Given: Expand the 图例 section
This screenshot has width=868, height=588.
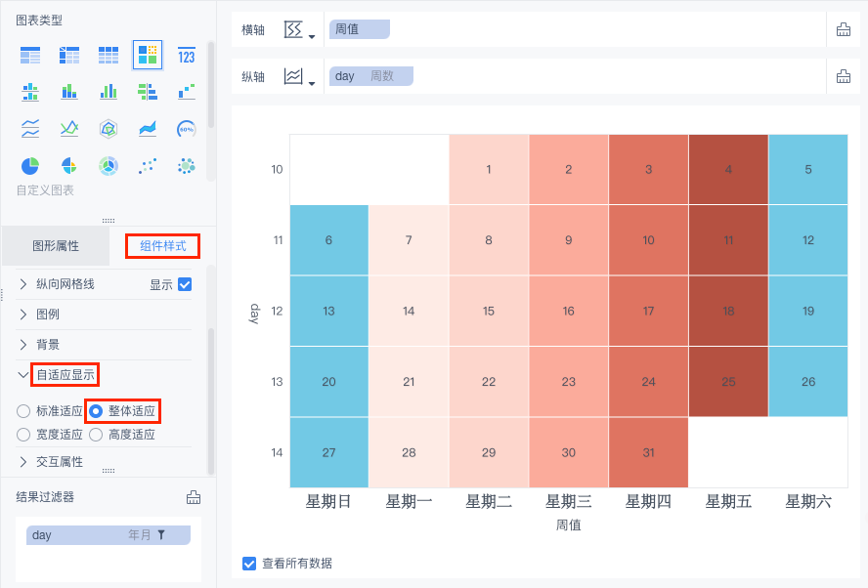Looking at the screenshot, I should (x=23, y=315).
